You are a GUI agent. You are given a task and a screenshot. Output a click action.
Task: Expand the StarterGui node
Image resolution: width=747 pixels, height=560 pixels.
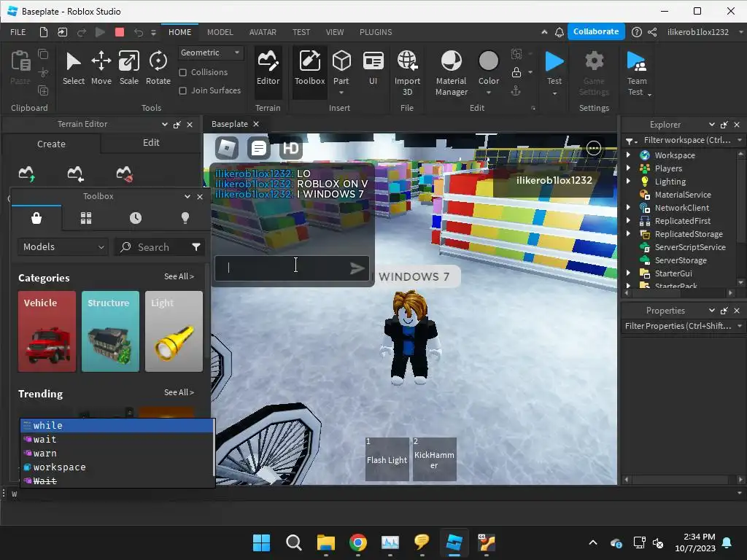[628, 273]
